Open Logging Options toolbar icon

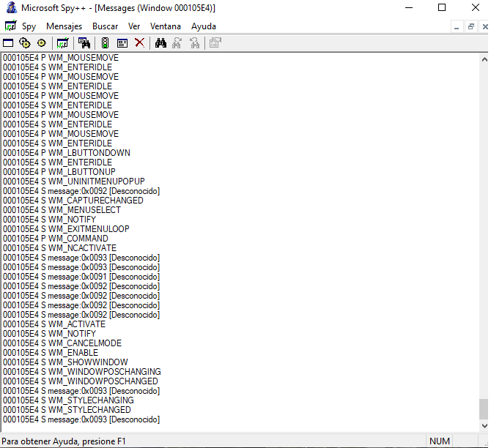click(122, 43)
